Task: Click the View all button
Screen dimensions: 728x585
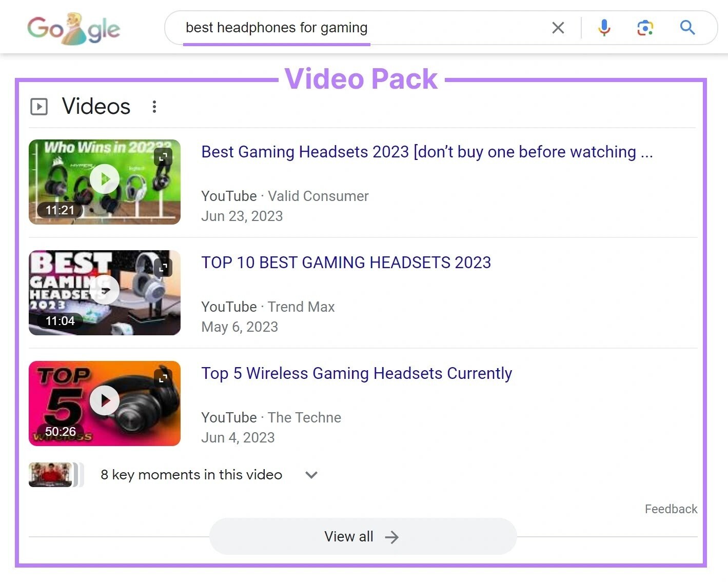Action: (362, 536)
